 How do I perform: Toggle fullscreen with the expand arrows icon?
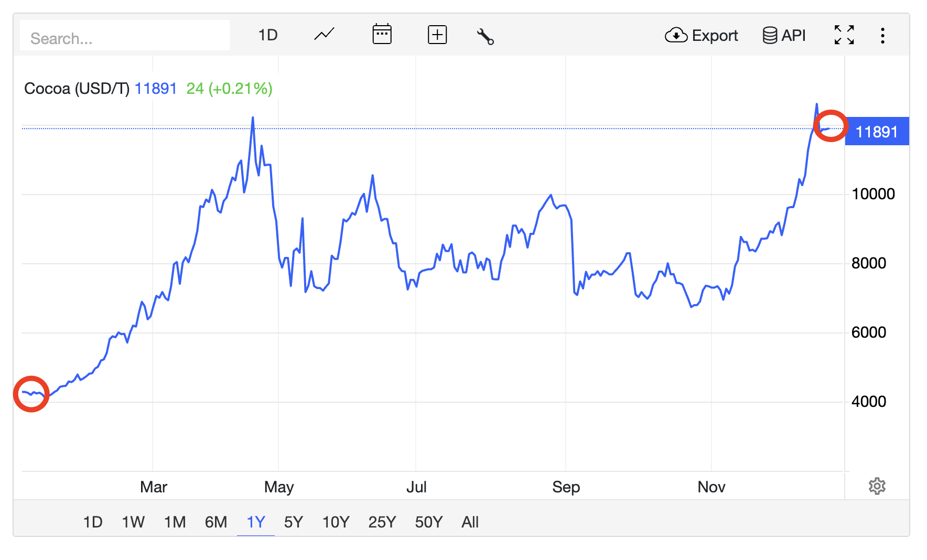[844, 35]
